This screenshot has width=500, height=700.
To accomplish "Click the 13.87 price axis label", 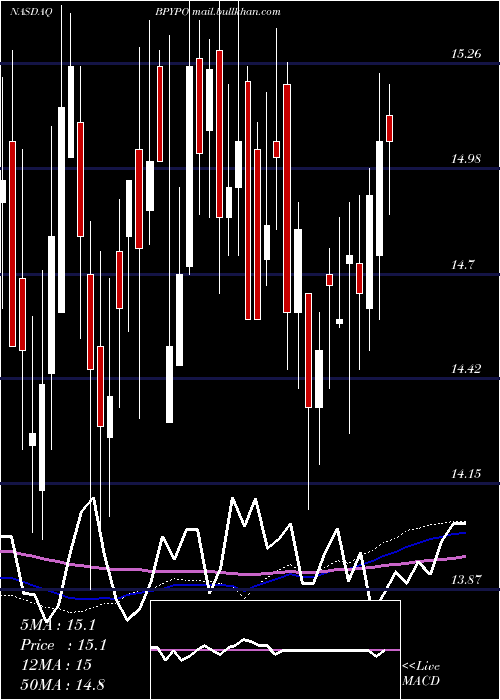I will coord(466,580).
